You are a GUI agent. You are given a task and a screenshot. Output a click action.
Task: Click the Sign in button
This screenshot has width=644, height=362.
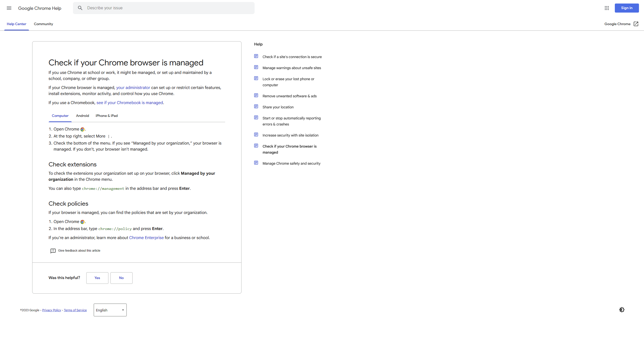[x=627, y=8]
